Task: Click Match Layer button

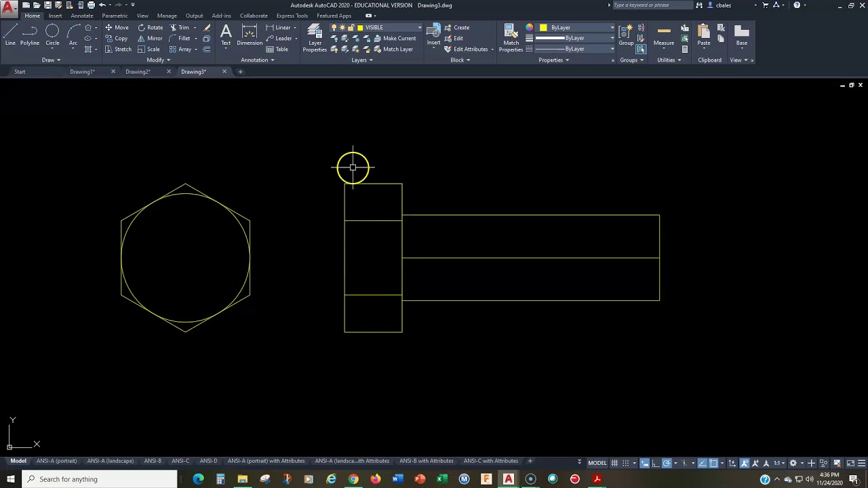Action: tap(393, 49)
